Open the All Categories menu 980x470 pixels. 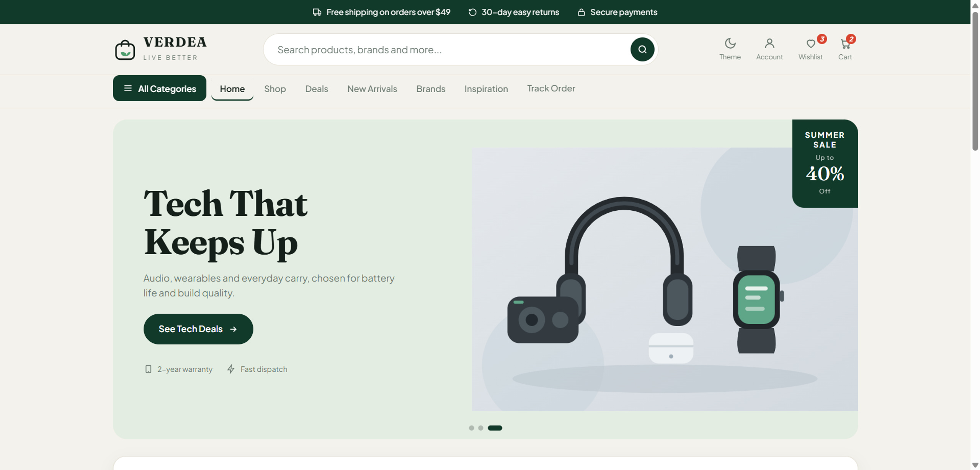159,88
